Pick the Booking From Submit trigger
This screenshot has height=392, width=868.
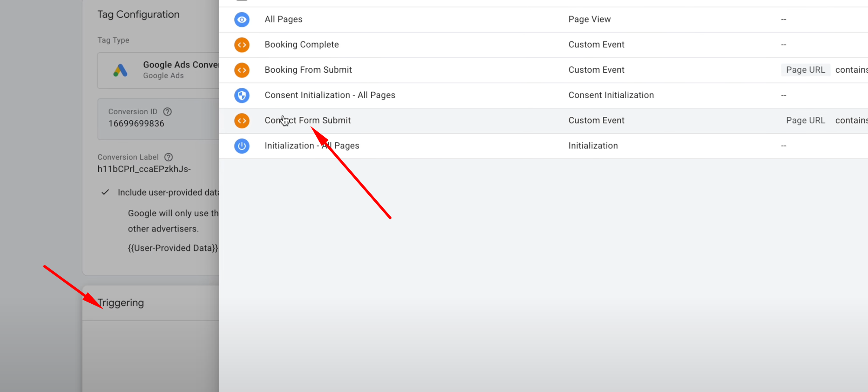pyautogui.click(x=308, y=70)
